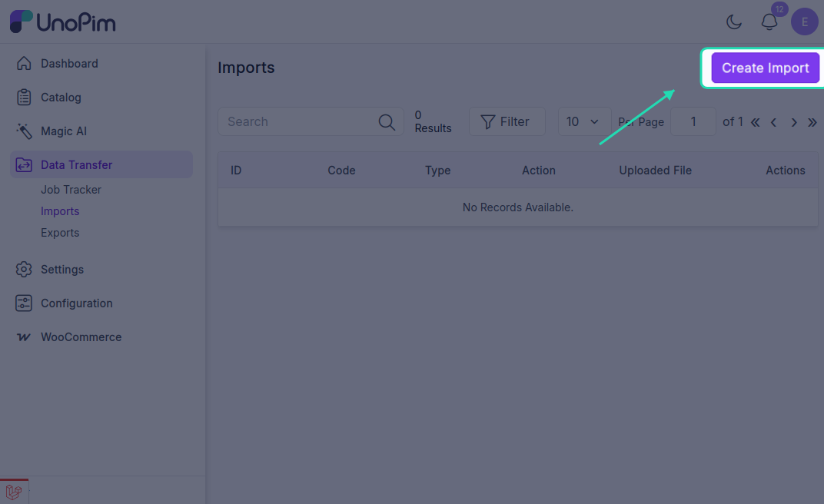Click the Settings gear icon
Viewport: 824px width, 504px height.
tap(24, 270)
